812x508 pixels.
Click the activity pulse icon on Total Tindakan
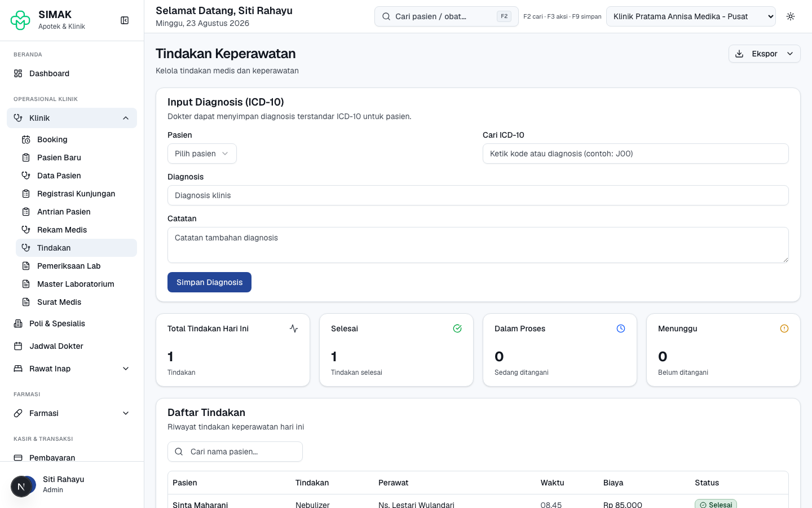[294, 329]
